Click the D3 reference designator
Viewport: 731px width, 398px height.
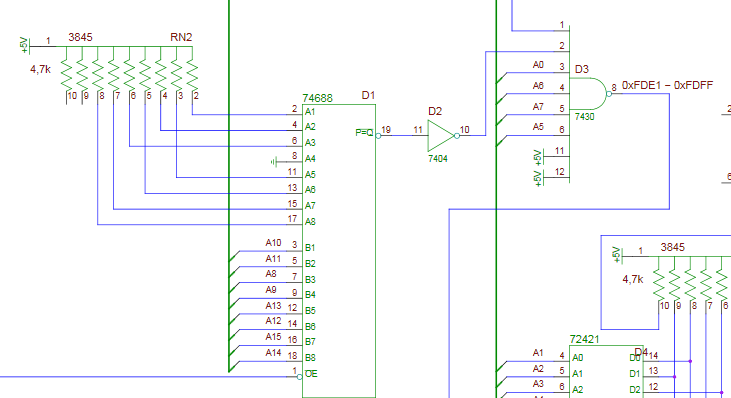point(582,69)
